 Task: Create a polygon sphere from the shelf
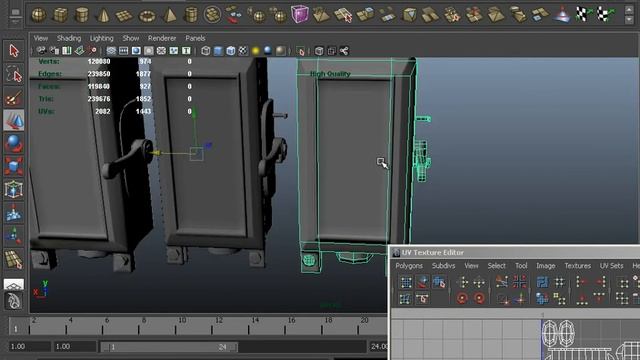[39, 15]
